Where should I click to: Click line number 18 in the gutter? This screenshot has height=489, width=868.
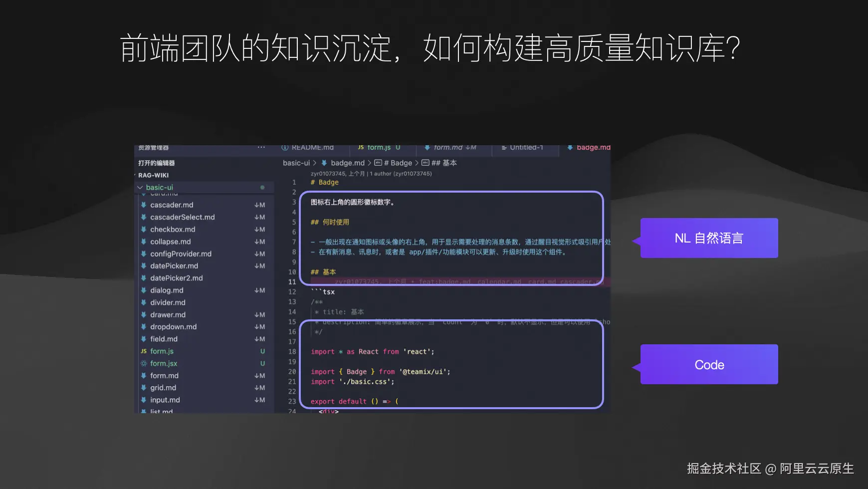click(292, 352)
